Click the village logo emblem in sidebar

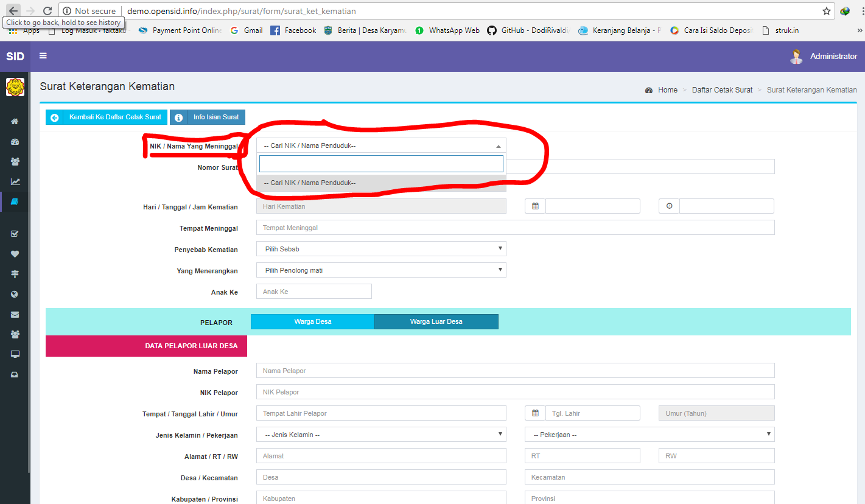(15, 87)
